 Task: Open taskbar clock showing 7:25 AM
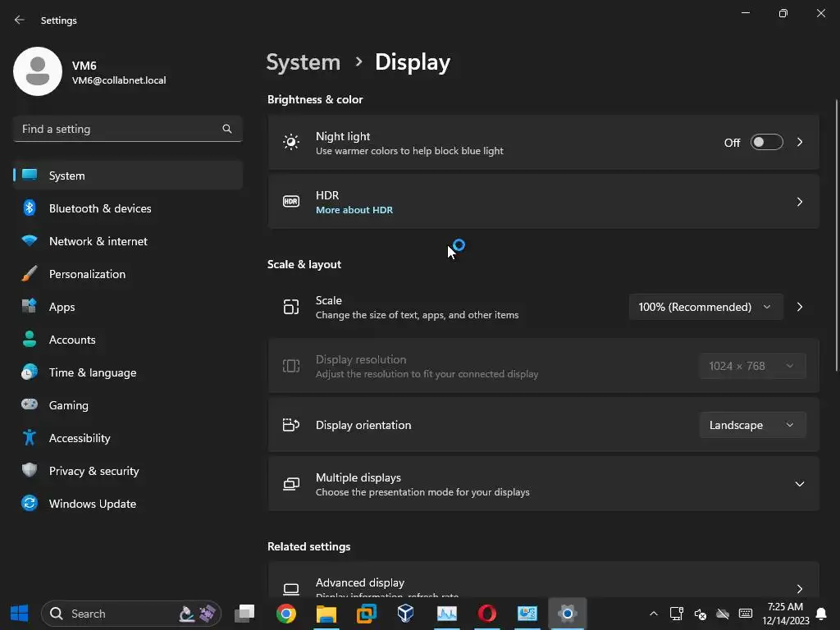point(785,614)
